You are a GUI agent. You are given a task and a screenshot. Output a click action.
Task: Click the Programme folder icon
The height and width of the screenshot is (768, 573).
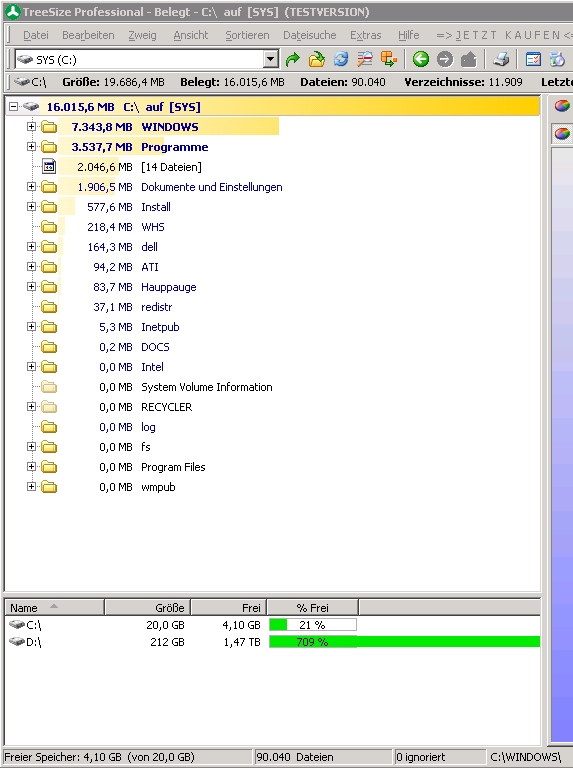pyautogui.click(x=49, y=147)
